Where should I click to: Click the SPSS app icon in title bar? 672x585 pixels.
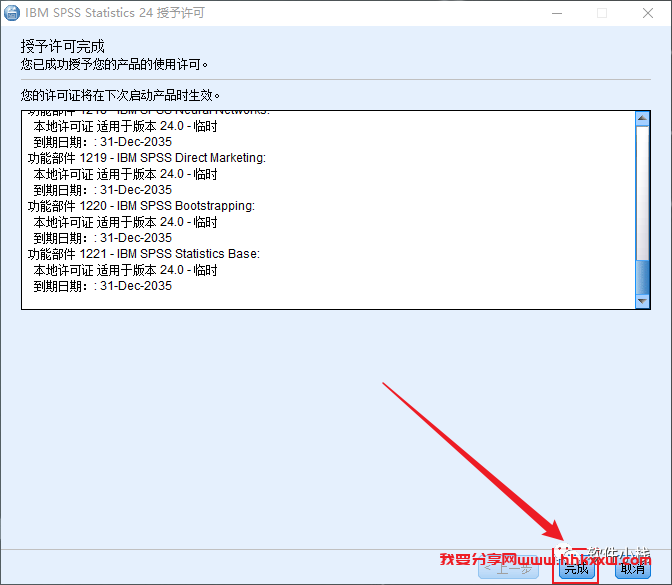(x=12, y=13)
